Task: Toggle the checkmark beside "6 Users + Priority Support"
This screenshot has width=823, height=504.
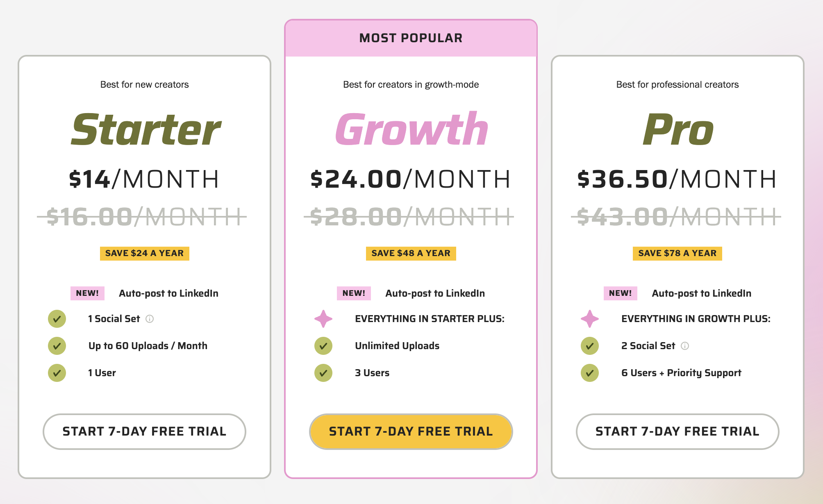Action: [589, 373]
